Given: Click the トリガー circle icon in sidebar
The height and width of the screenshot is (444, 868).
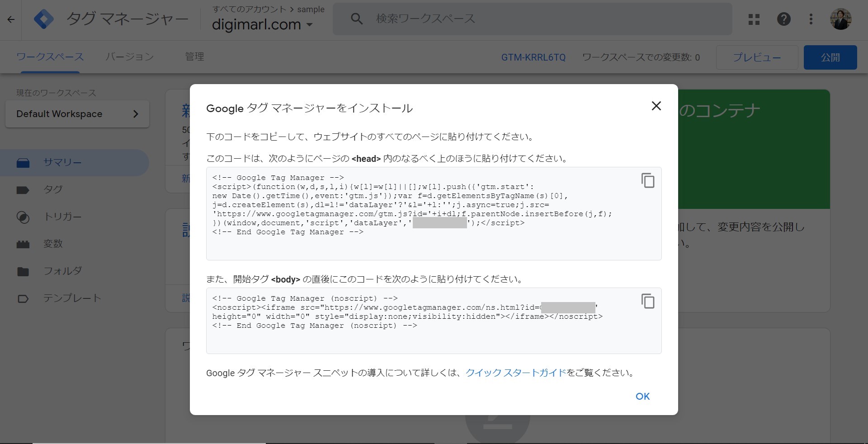Looking at the screenshot, I should coord(23,217).
